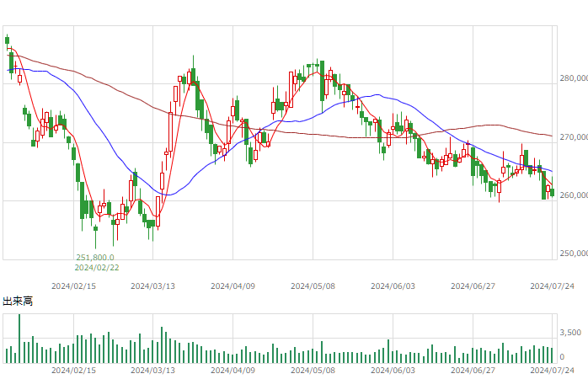Click the 0 volume axis label

pyautogui.click(x=562, y=357)
